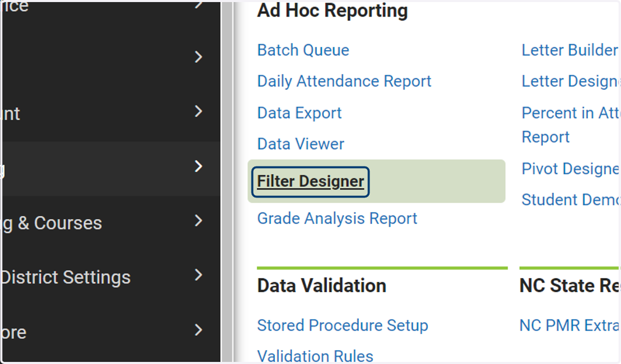Image resolution: width=621 pixels, height=364 pixels.
Task: Open the Grade Analysis Report
Action: coord(337,218)
